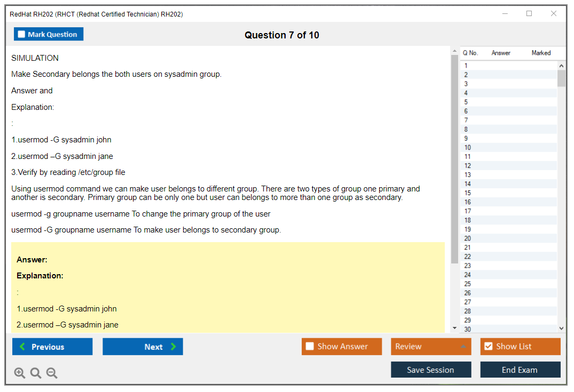Uncheck the Show List checkbox
This screenshot has height=392, width=574.
click(x=488, y=347)
